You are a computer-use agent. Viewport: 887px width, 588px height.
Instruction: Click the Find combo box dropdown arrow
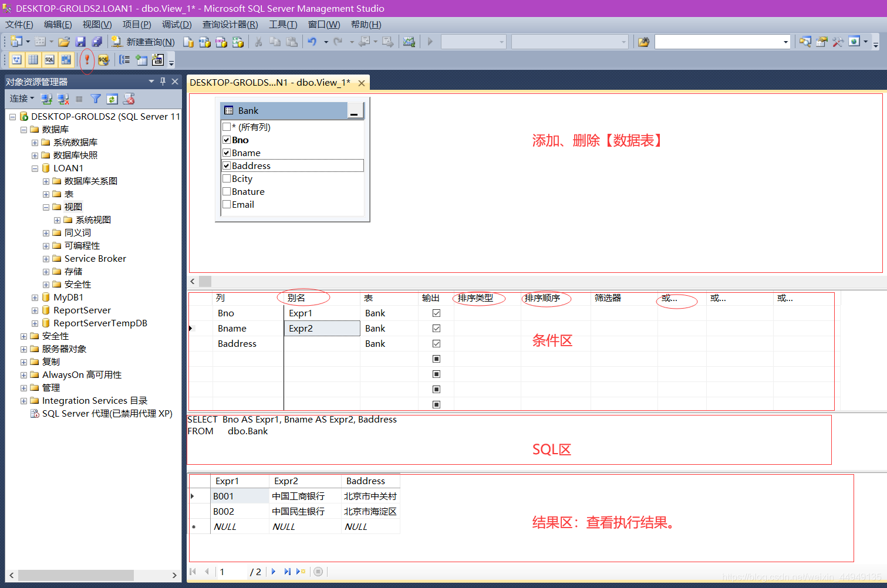coord(785,42)
